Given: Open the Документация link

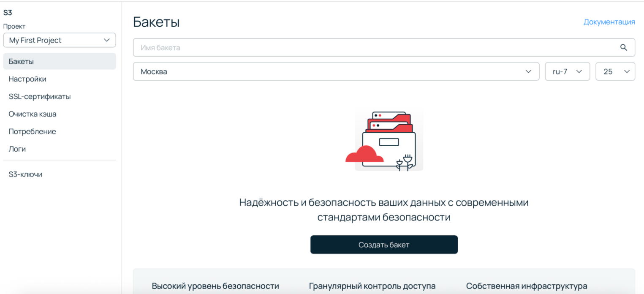Looking at the screenshot, I should tap(609, 22).
